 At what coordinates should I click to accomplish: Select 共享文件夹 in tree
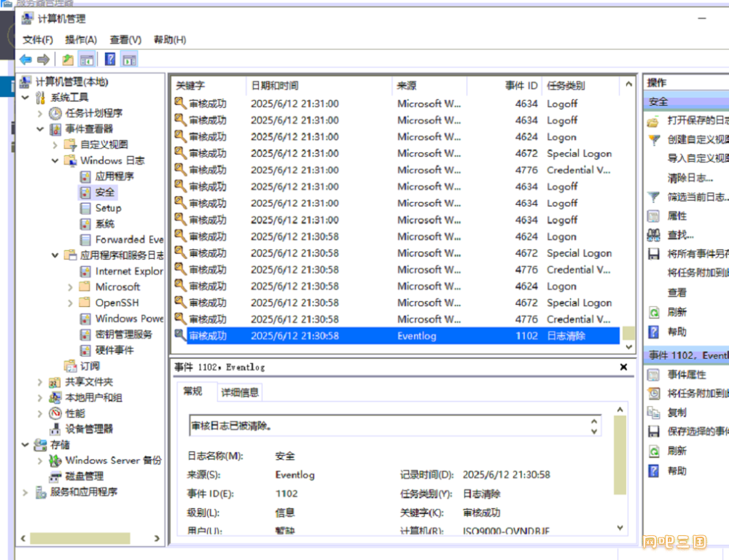coord(89,382)
